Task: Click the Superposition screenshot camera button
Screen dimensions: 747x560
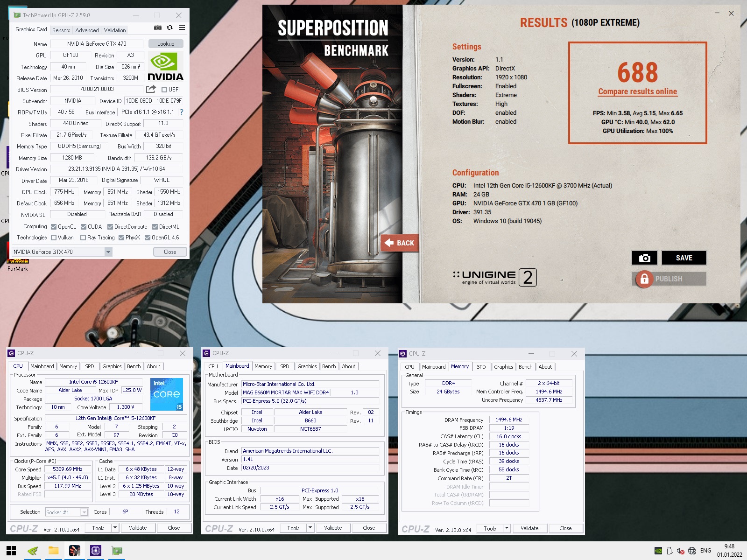Action: pyautogui.click(x=644, y=258)
